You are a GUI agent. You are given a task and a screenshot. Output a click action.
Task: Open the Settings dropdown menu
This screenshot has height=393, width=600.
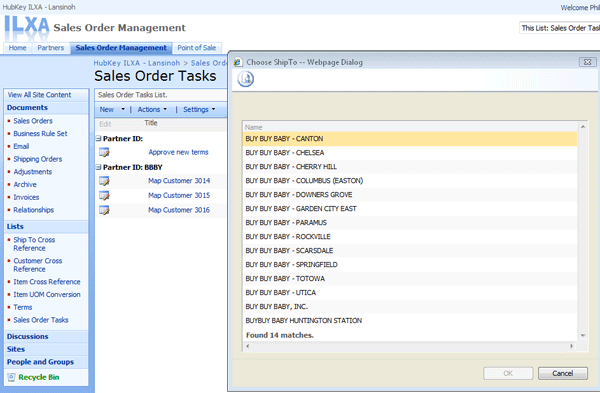(199, 109)
